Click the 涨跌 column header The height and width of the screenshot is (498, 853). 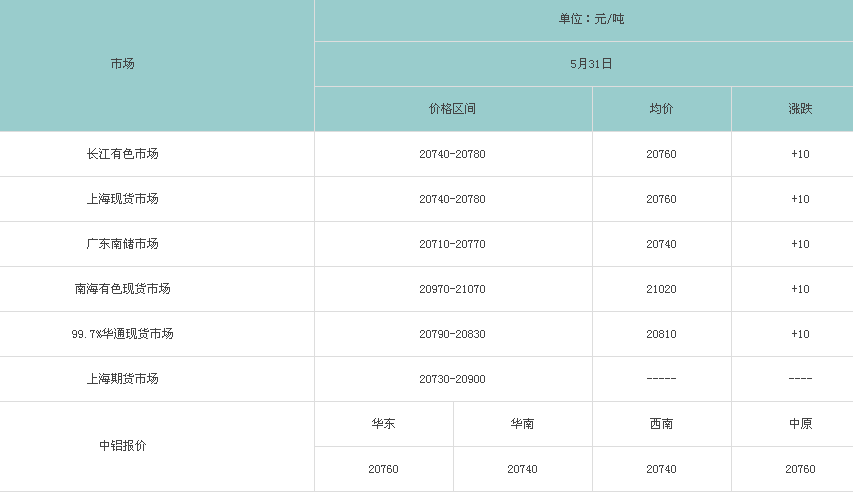click(800, 109)
